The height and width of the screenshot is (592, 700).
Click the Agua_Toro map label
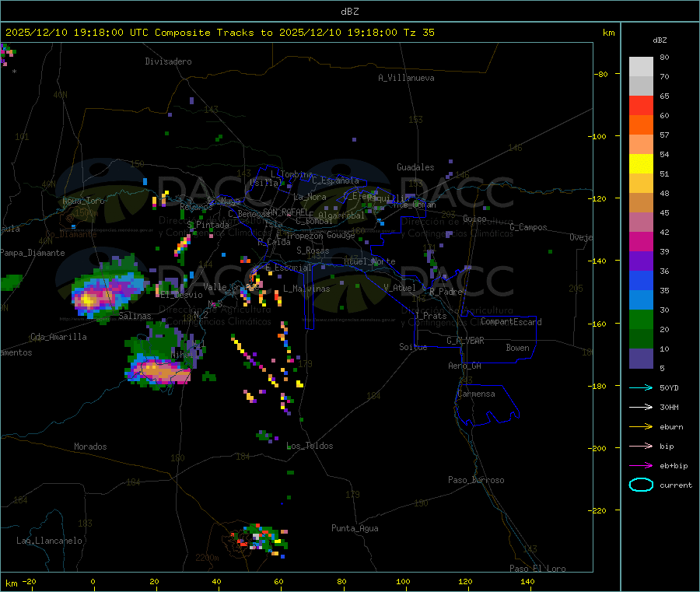(83, 201)
